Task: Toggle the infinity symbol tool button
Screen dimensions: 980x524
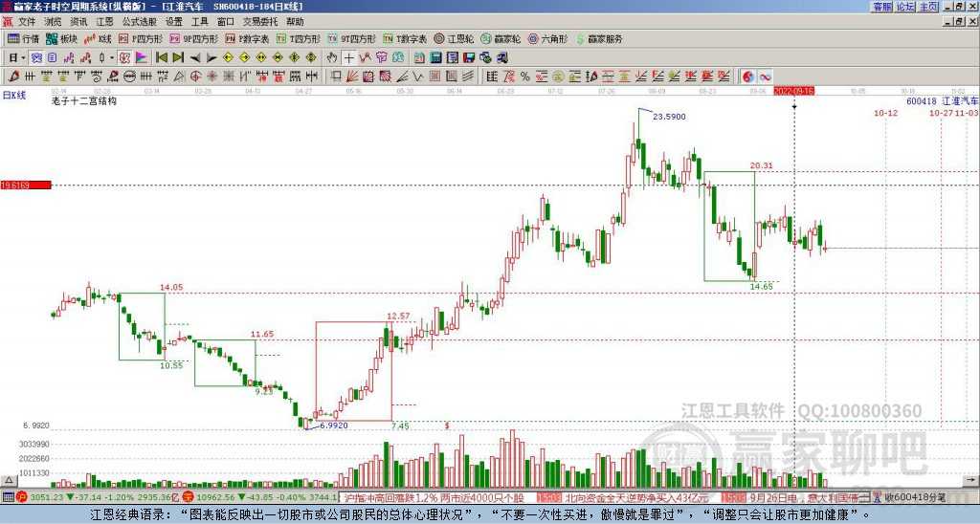Action: [766, 76]
